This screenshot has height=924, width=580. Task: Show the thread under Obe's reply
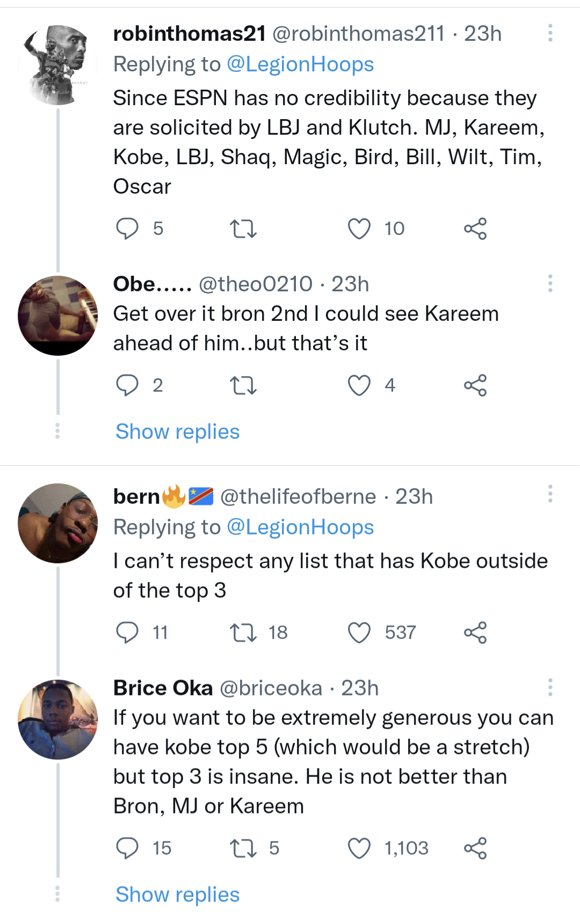(176, 431)
